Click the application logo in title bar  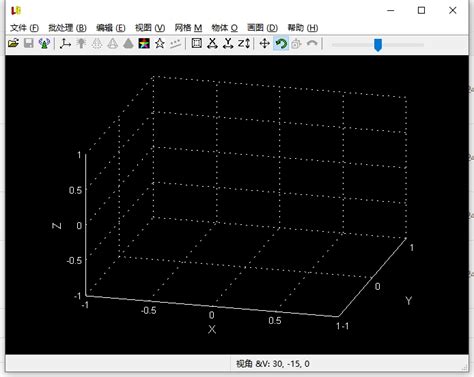pyautogui.click(x=16, y=10)
